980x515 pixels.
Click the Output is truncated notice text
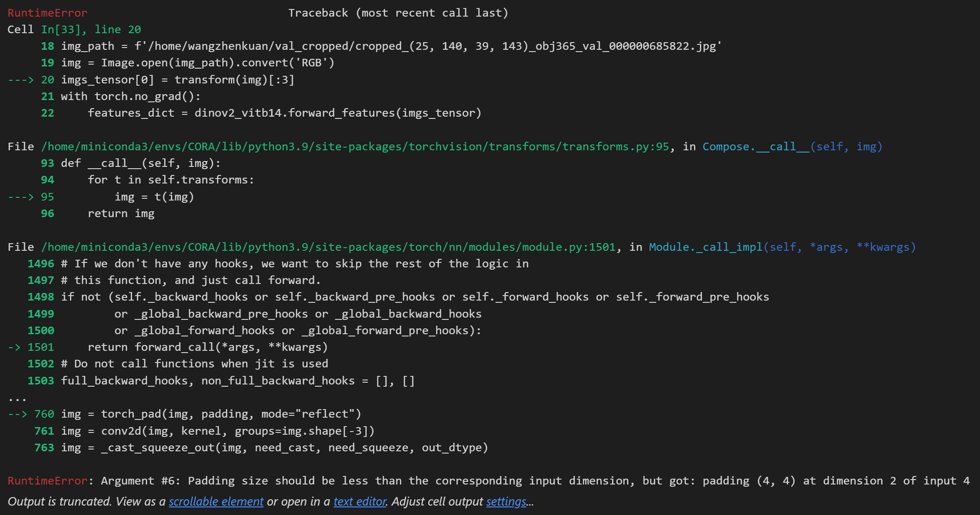271,502
